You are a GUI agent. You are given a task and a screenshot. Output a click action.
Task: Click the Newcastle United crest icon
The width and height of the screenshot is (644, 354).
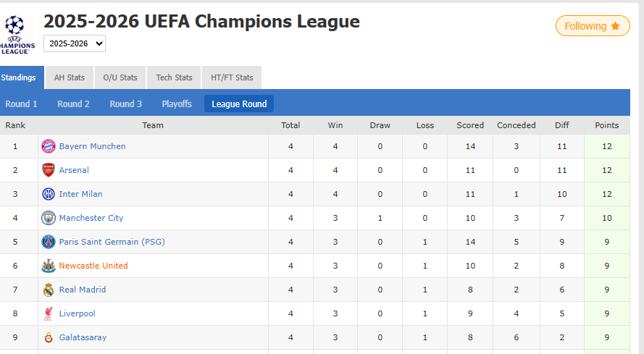coord(49,266)
